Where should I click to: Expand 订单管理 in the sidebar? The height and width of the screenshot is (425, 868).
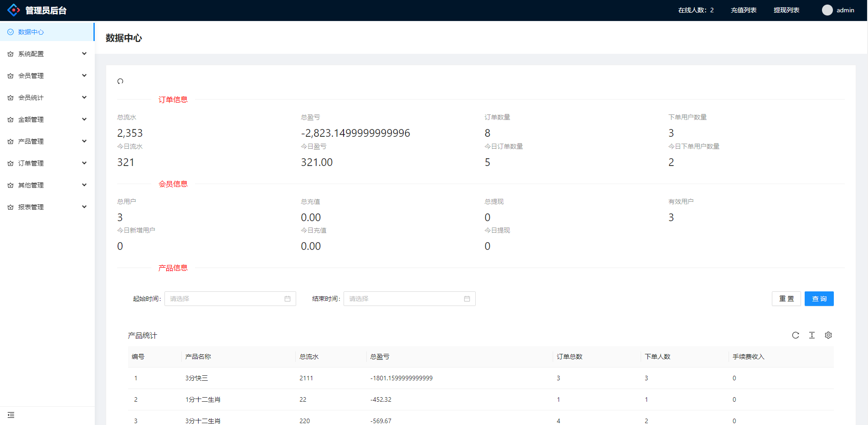[47, 163]
